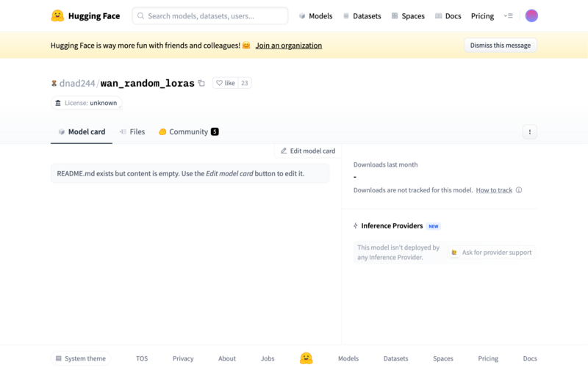Viewport: 588px width, 376px height.
Task: Click the Hugging Face emoji in footer
Action: [306, 359]
